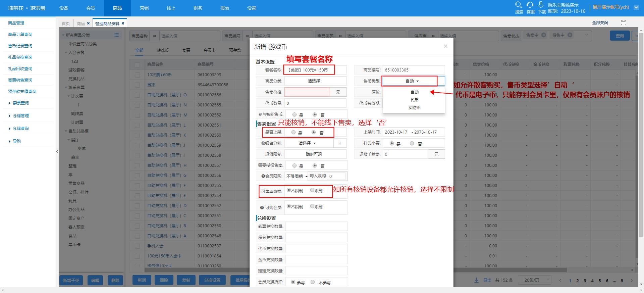Remove the 待售中 filter tag
The width and height of the screenshot is (644, 293).
pos(570,35)
